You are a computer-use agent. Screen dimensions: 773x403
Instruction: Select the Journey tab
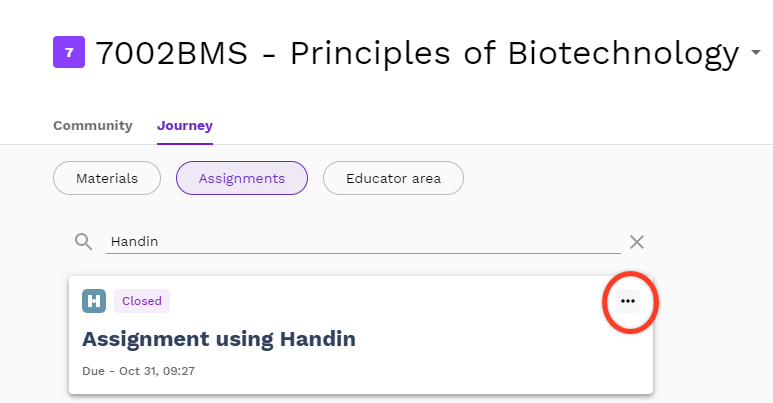pos(185,125)
